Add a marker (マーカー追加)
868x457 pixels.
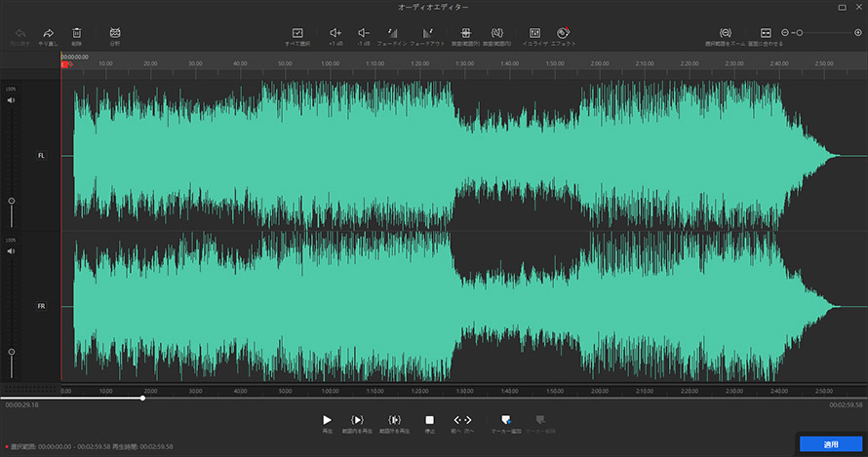click(506, 420)
